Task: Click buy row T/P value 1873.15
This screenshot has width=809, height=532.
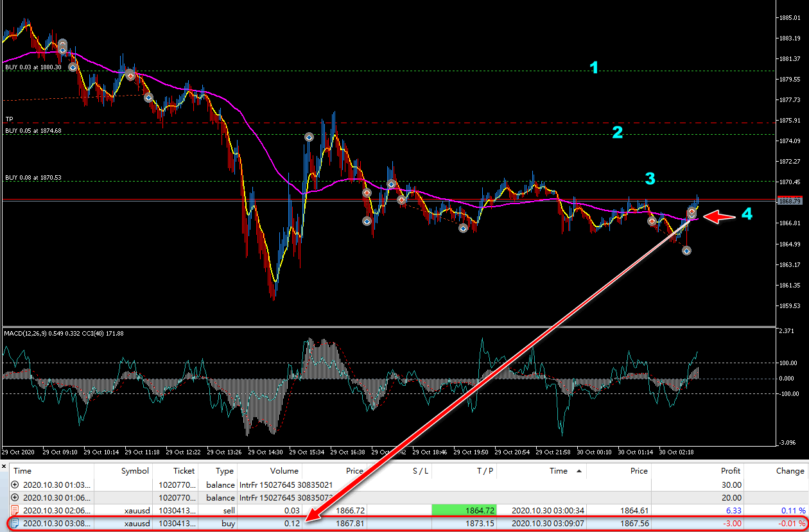Action: click(480, 523)
